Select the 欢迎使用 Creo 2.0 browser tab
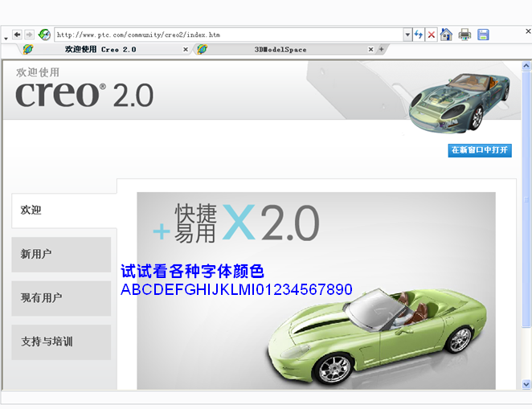 coord(100,49)
